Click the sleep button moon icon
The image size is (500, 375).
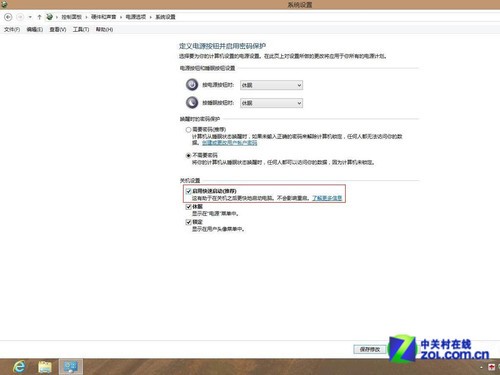pos(192,103)
